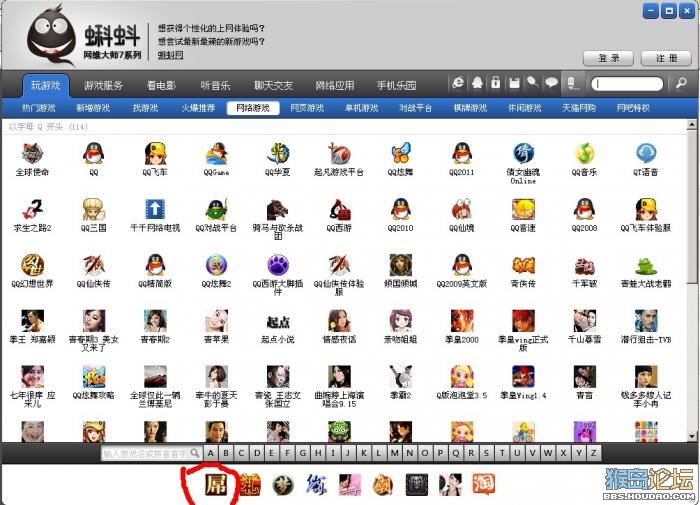Click the Internet Explorer toolbar icon

click(x=458, y=83)
